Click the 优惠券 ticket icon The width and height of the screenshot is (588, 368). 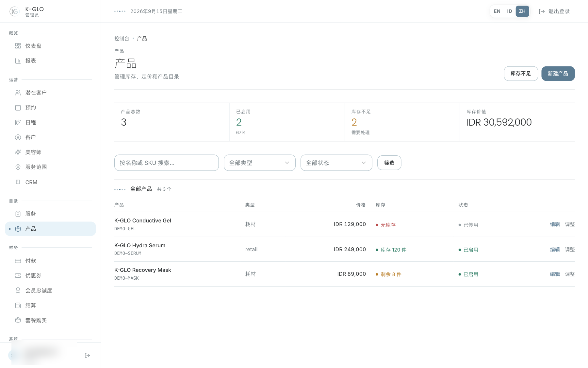coord(18,276)
